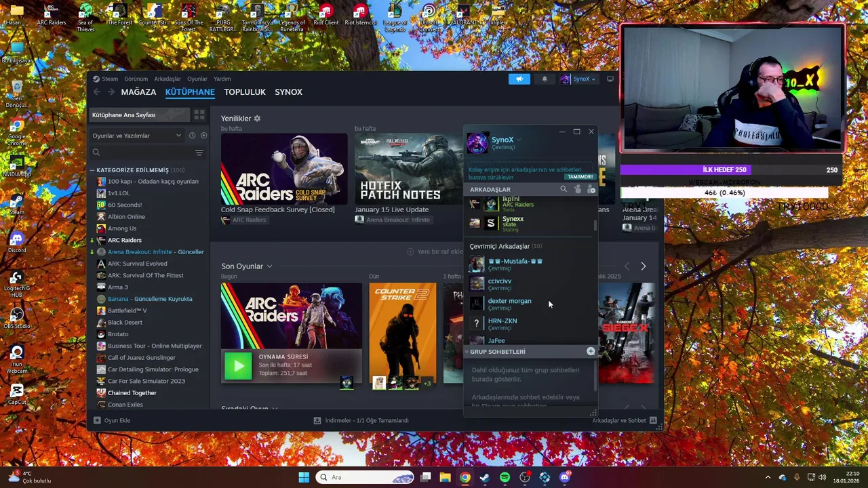This screenshot has height=488, width=868.
Task: Switch to TOPLULUK tab
Action: (245, 92)
